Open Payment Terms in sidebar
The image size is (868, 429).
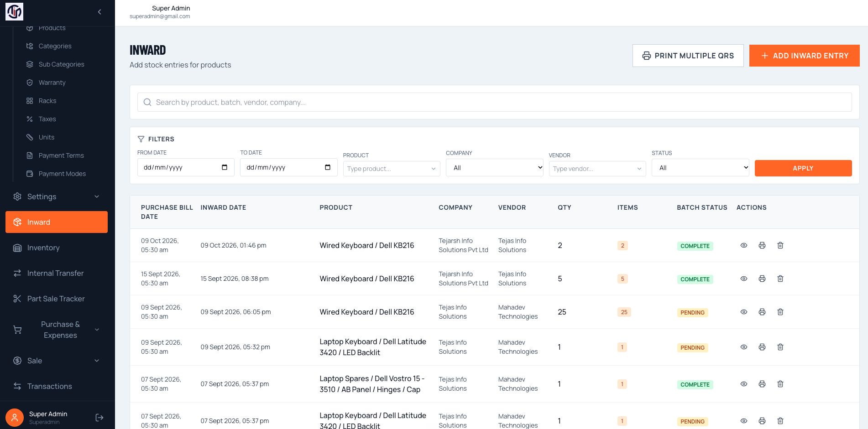(x=61, y=155)
